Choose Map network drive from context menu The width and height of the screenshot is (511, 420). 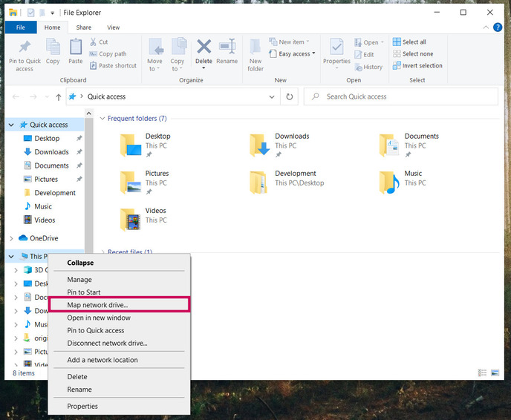pos(120,305)
